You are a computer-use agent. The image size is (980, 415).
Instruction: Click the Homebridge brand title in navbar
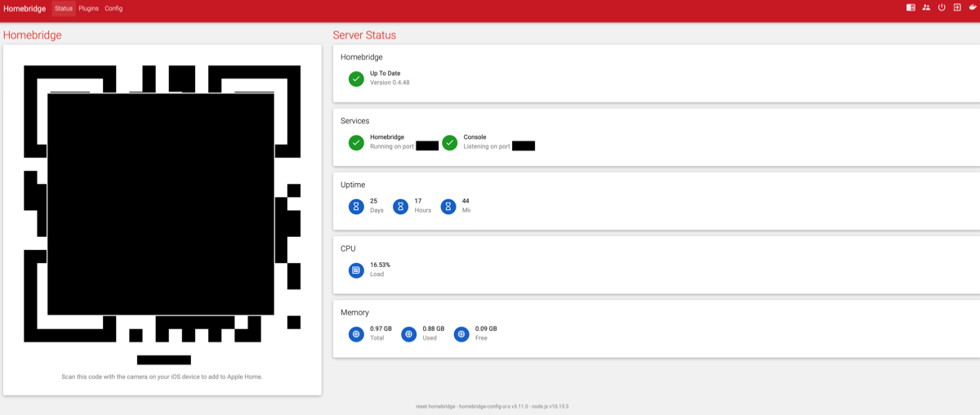tap(24, 8)
